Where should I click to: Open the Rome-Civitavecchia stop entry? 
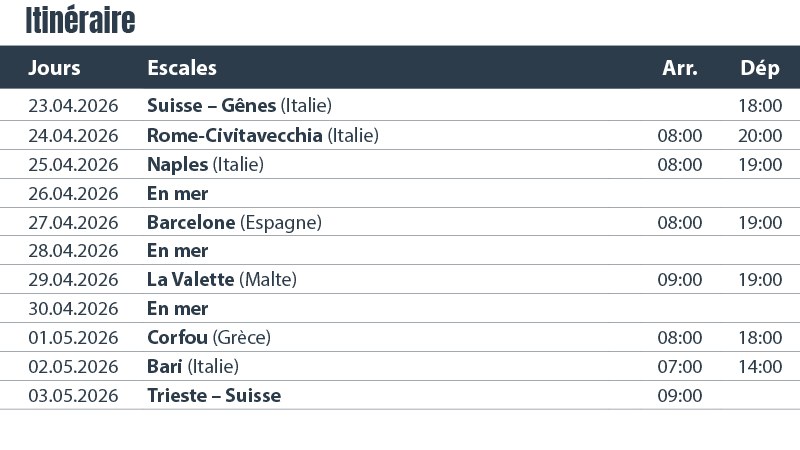tap(262, 135)
